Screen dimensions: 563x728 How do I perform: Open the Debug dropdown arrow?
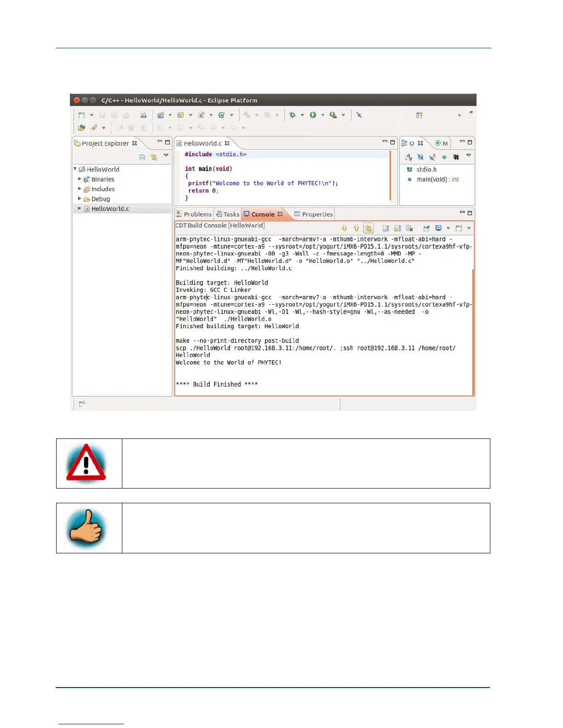coord(302,115)
